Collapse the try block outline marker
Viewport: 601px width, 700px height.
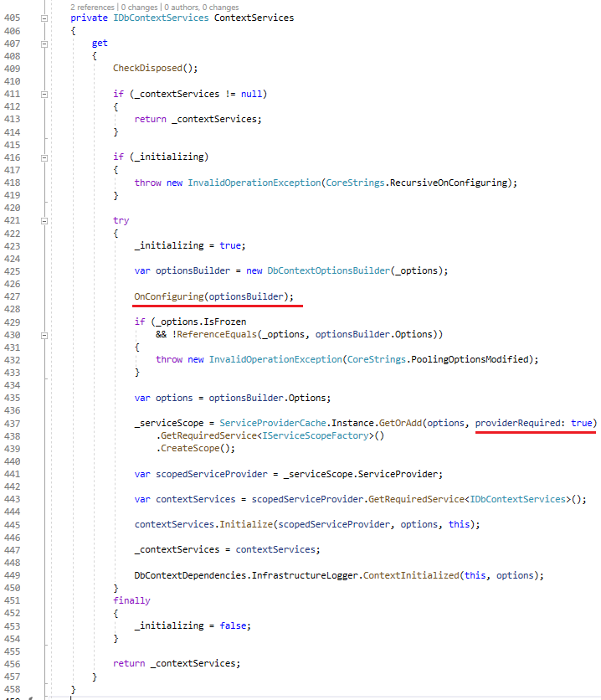click(44, 221)
